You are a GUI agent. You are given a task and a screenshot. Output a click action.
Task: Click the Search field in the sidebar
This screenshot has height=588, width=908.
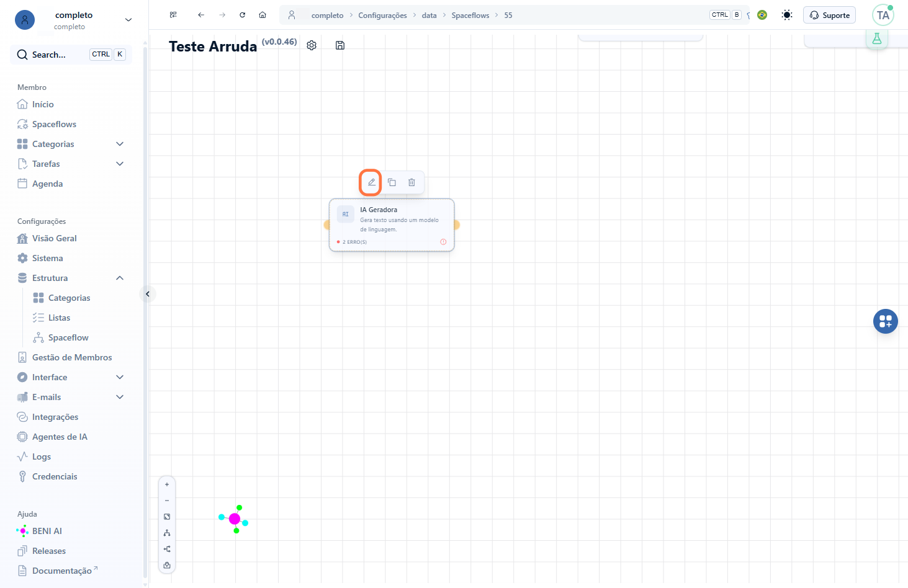click(71, 55)
